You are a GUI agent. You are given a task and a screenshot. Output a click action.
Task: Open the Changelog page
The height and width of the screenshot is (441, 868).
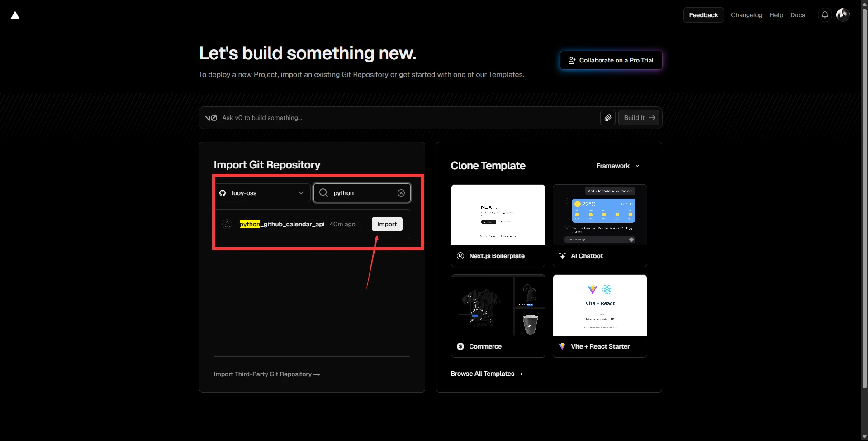tap(746, 15)
